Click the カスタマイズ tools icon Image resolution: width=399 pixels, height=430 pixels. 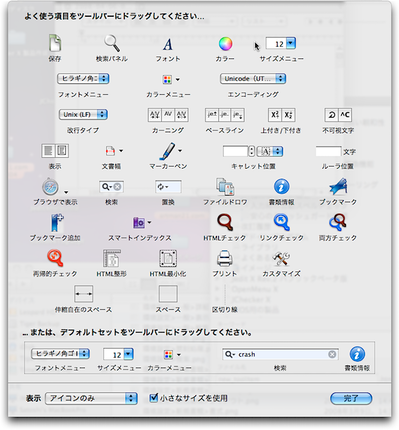coord(282,259)
